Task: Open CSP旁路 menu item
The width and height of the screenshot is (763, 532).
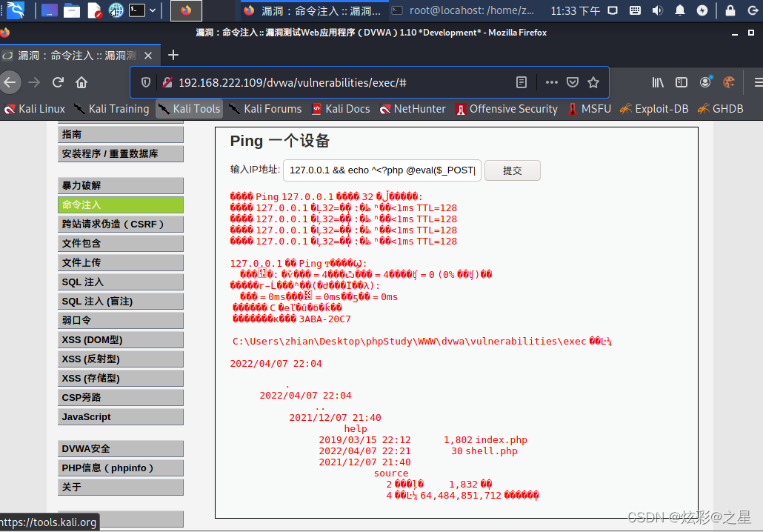Action: [x=121, y=398]
